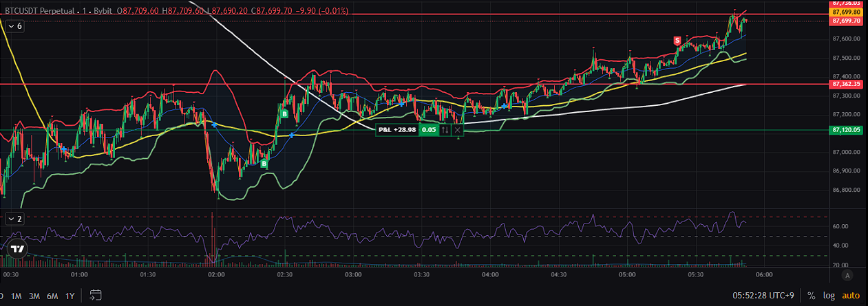868x306 pixels.
Task: Click the reverse position arrows icon
Action: (445, 129)
